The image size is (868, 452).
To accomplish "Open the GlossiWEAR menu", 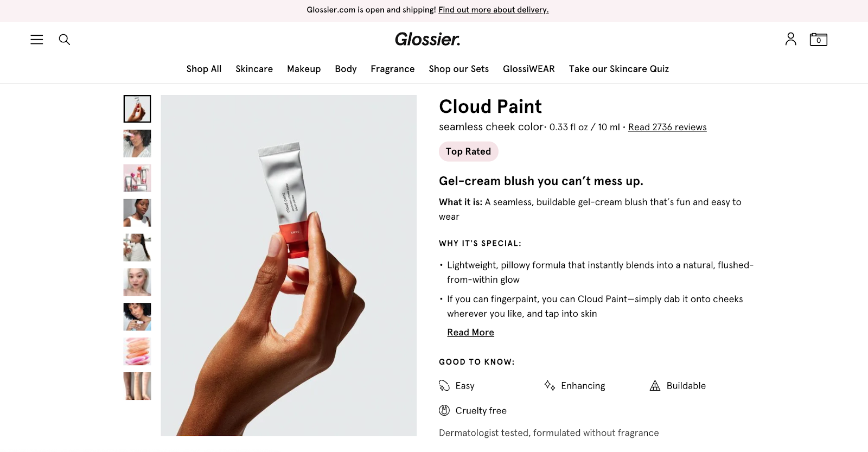I will (x=529, y=69).
